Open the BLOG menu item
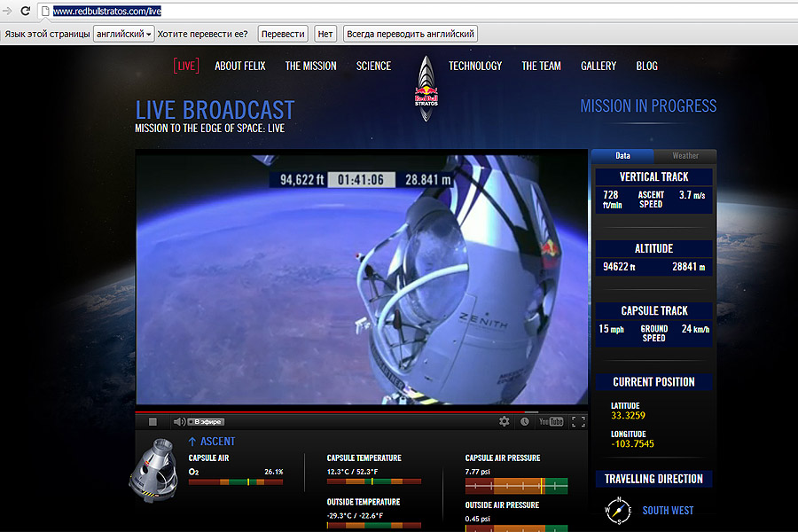Viewport: 798px width, 532px height. pyautogui.click(x=647, y=66)
